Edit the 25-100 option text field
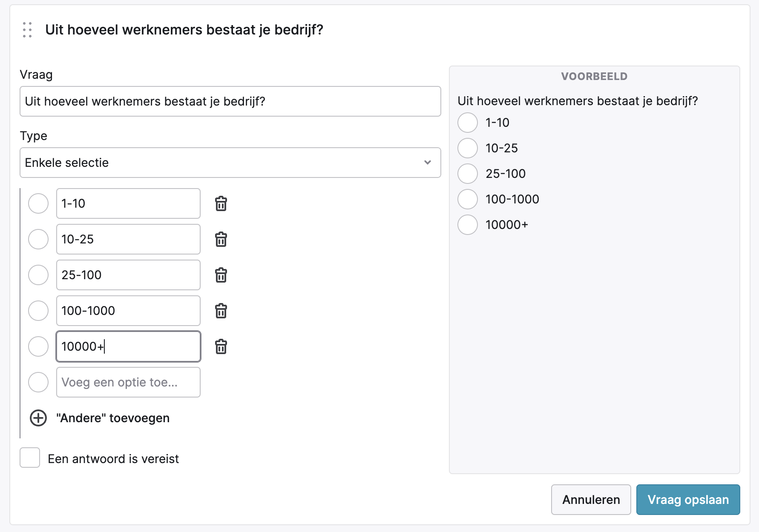 (128, 275)
